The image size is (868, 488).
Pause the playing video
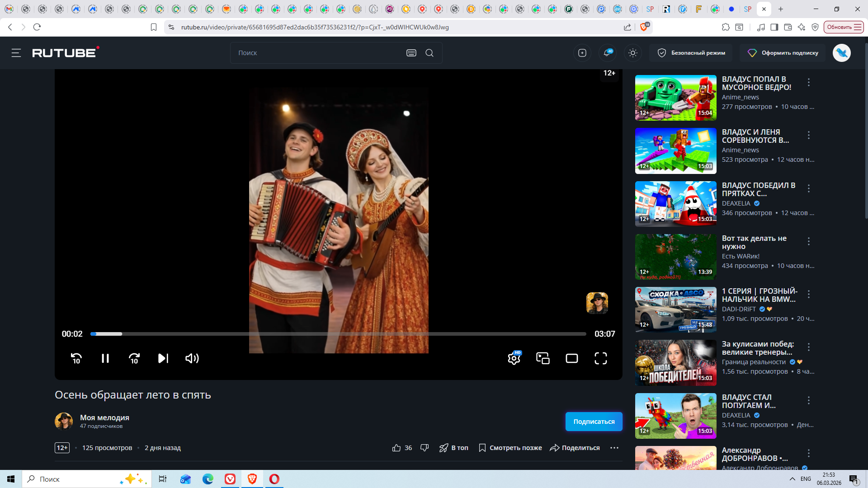click(105, 358)
